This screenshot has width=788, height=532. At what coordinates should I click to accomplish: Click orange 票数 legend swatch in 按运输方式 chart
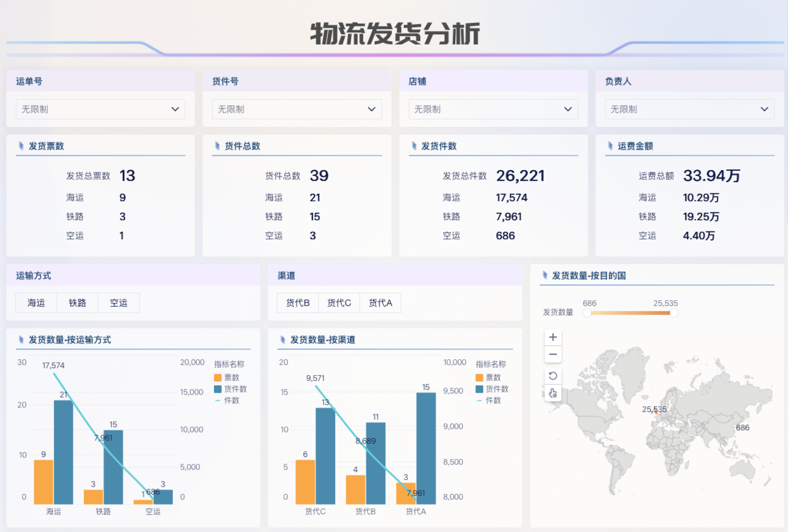217,378
